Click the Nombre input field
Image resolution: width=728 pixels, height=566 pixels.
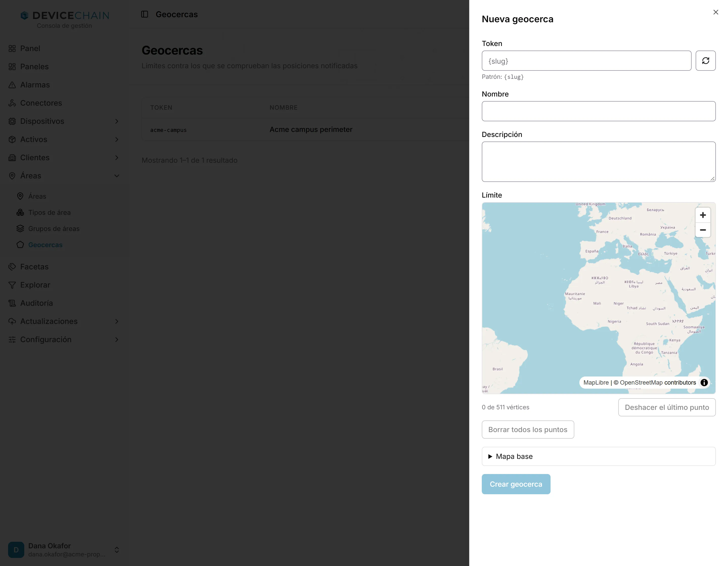(598, 111)
